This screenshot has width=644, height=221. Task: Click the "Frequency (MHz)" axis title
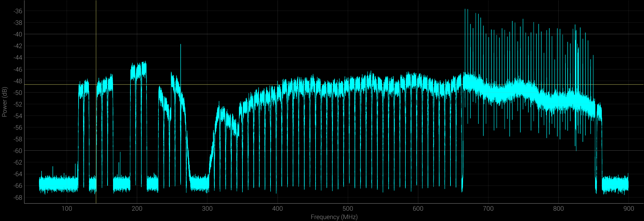tap(334, 217)
